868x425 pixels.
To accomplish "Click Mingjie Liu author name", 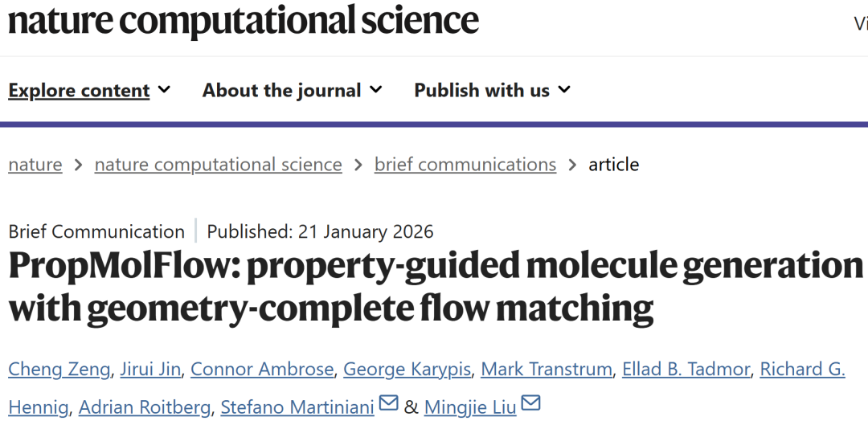I will pyautogui.click(x=469, y=407).
